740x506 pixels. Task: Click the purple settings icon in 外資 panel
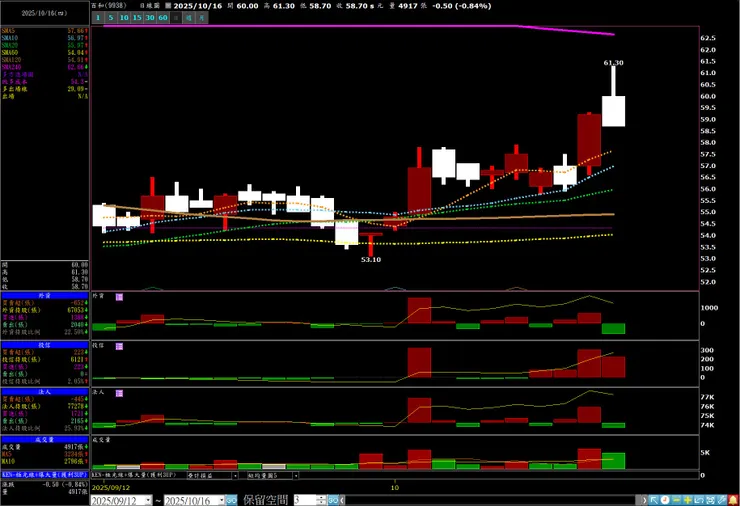click(x=119, y=297)
